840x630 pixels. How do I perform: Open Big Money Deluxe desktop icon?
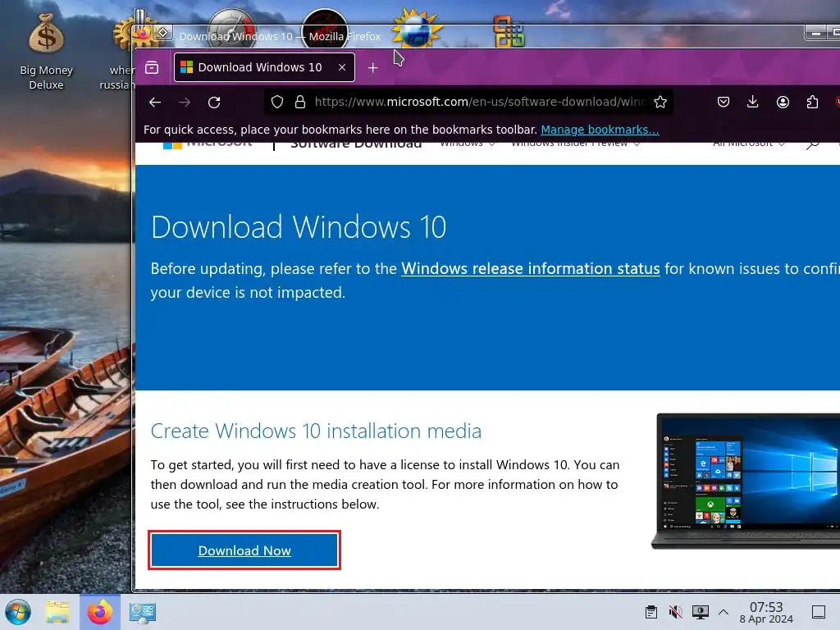(x=46, y=52)
